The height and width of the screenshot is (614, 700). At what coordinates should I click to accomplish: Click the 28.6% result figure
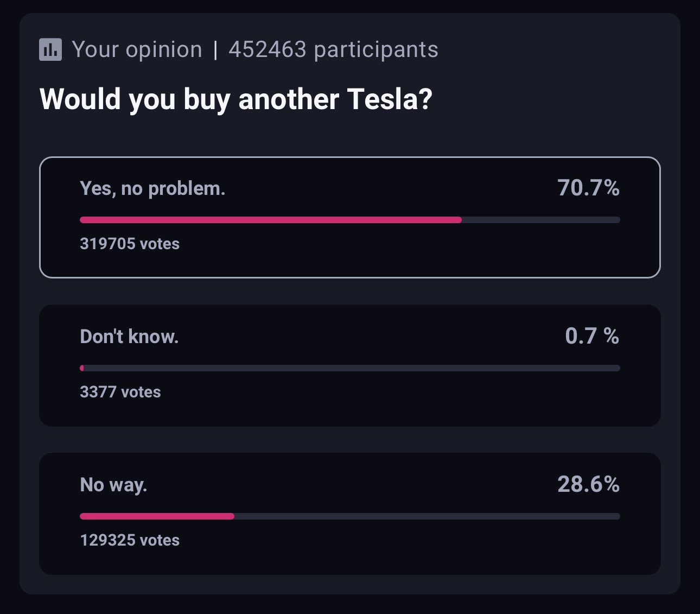point(588,485)
